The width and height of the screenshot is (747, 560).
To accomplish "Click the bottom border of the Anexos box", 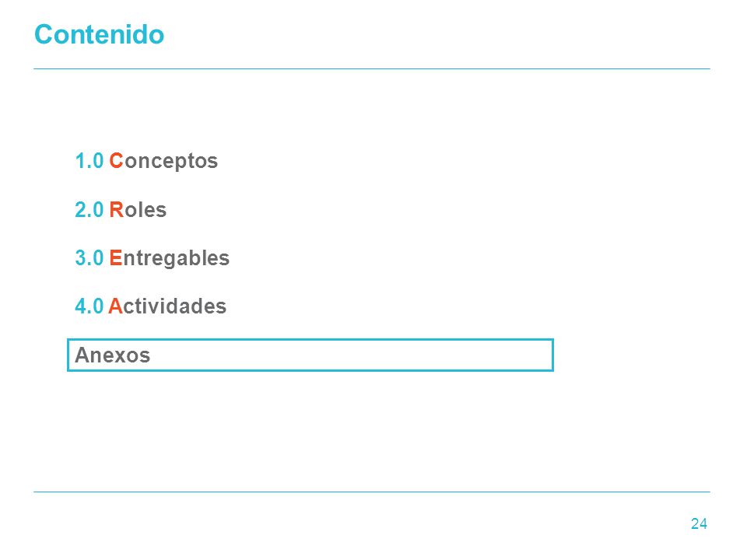I will point(310,370).
